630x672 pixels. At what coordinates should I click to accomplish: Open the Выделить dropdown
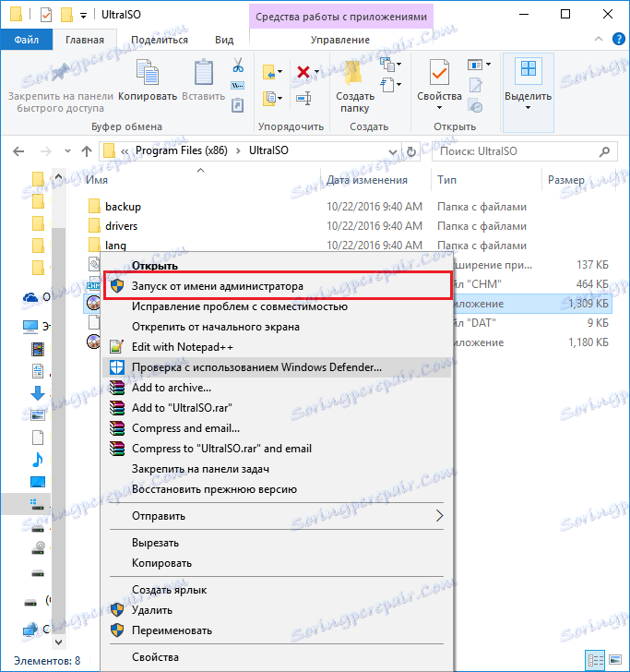click(x=528, y=108)
